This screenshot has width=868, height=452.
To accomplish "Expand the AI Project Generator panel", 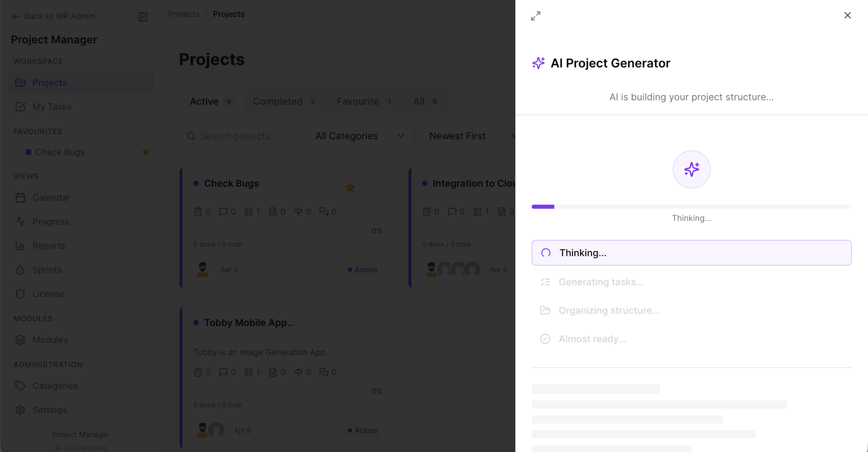I will click(x=536, y=16).
